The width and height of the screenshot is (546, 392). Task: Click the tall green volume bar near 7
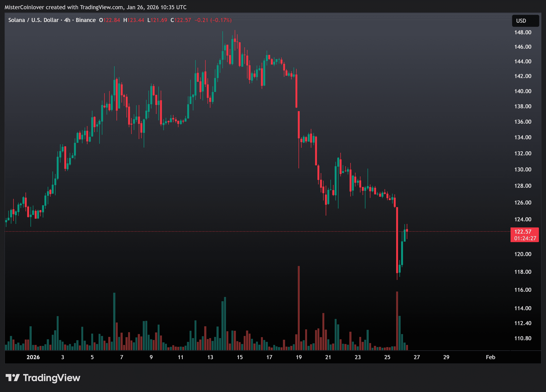pos(114,322)
